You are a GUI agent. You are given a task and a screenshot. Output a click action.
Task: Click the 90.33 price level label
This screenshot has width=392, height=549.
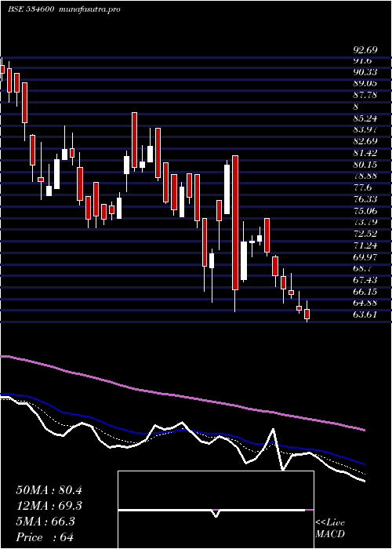click(x=365, y=72)
